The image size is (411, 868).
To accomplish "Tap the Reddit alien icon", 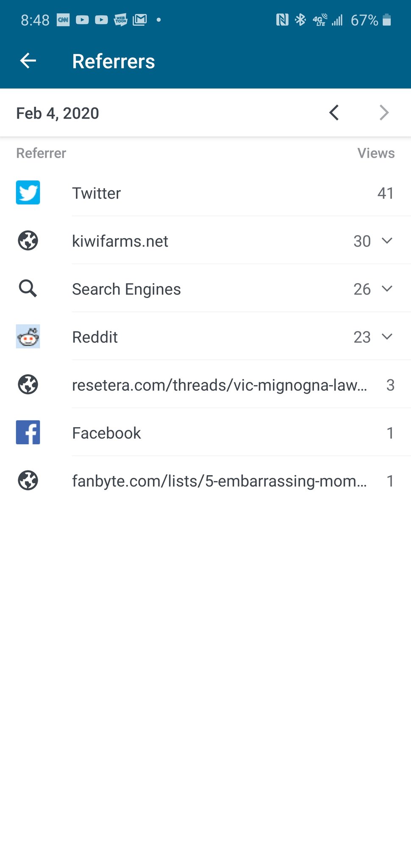I will [x=28, y=337].
